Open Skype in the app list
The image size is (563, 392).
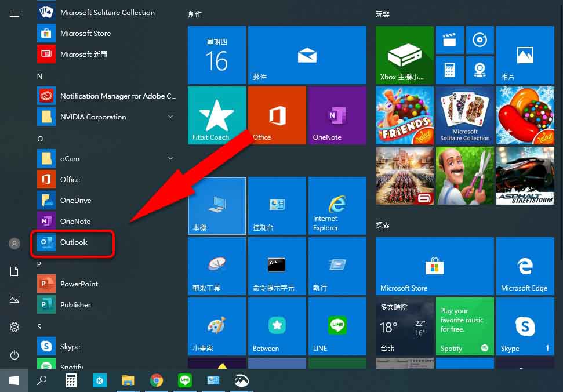[x=107, y=346]
